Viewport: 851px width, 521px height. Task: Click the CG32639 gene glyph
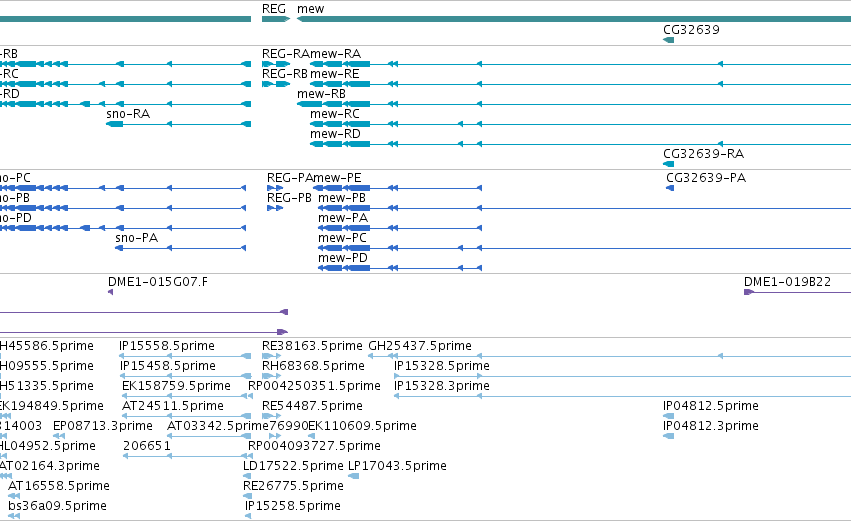(x=669, y=40)
